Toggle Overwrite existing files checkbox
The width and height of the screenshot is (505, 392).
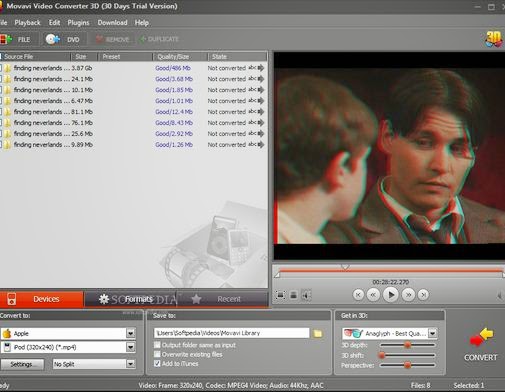pyautogui.click(x=157, y=354)
